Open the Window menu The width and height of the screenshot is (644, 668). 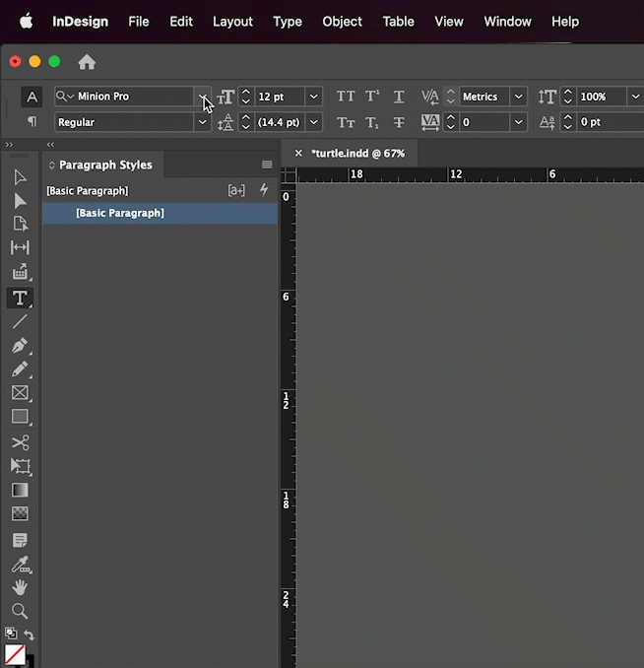click(507, 22)
